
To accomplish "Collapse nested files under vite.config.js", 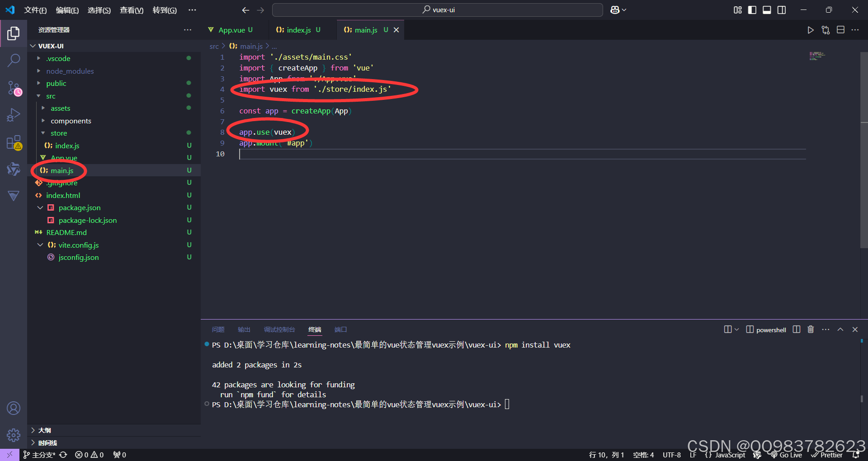I will (x=40, y=245).
